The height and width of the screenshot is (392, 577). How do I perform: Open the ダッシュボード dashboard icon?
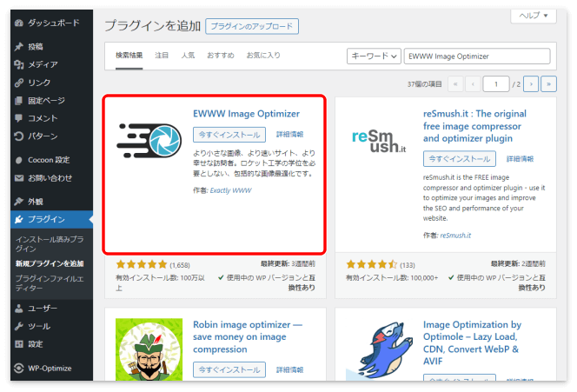[19, 23]
